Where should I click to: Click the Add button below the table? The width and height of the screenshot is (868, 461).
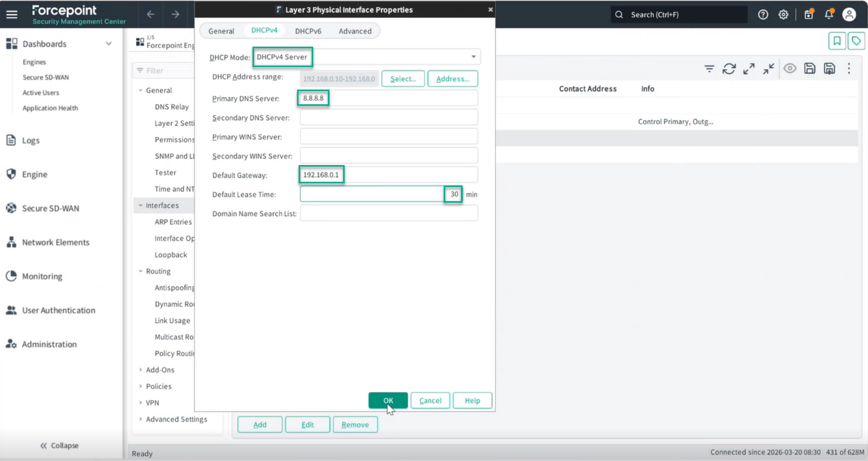[260, 425]
